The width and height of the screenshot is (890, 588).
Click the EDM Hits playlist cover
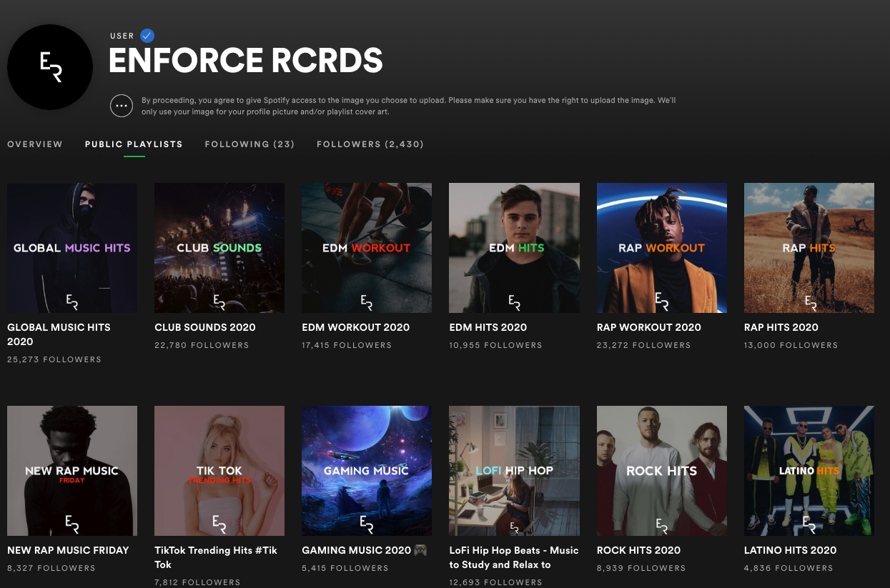point(514,248)
